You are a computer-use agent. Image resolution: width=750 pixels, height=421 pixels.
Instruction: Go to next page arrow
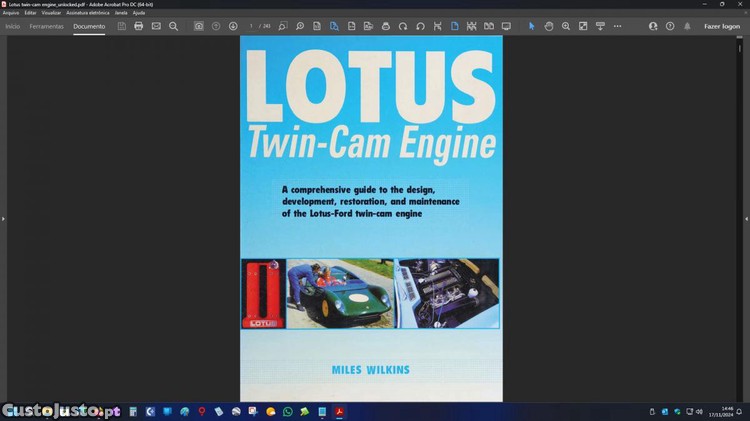(x=233, y=26)
